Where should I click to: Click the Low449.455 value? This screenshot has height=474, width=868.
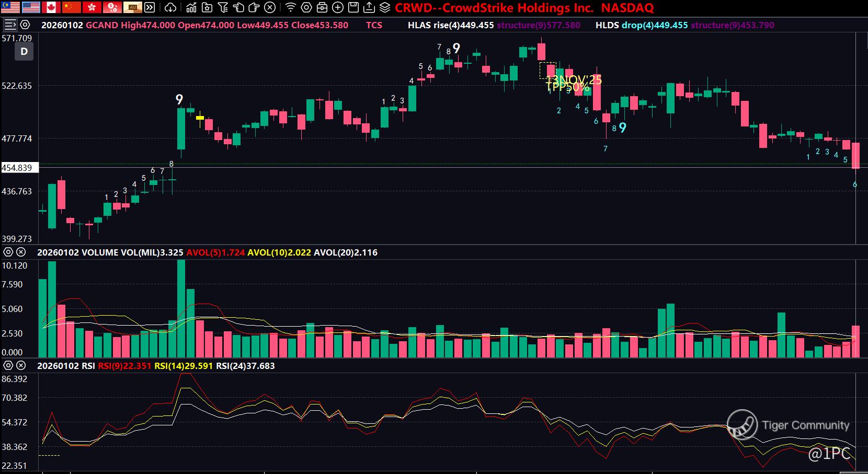click(262, 25)
